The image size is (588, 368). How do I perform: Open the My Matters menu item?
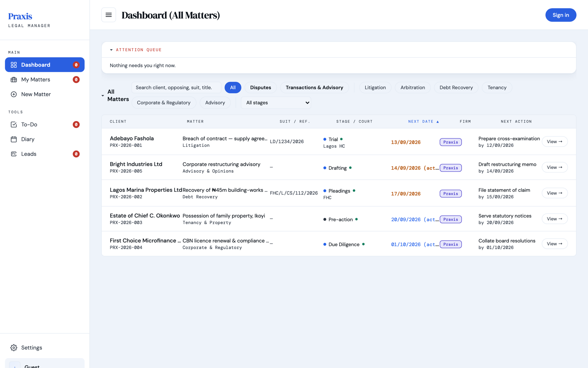(x=44, y=79)
